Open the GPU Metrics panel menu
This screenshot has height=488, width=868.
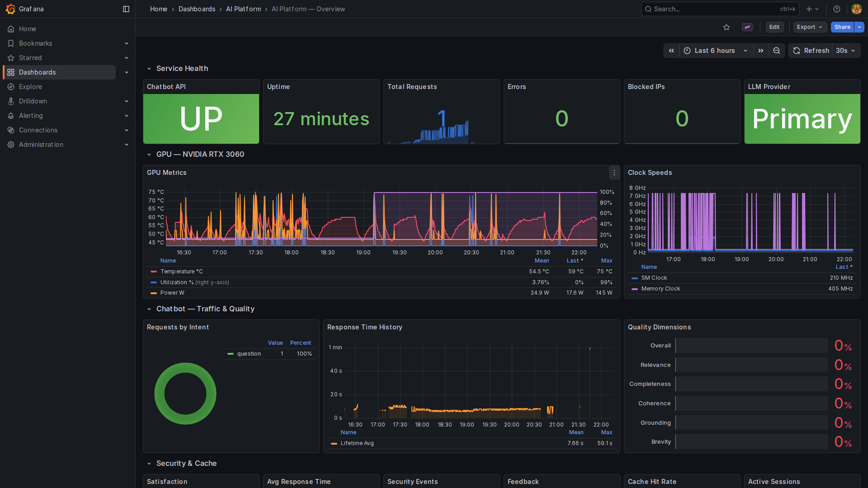click(x=614, y=173)
